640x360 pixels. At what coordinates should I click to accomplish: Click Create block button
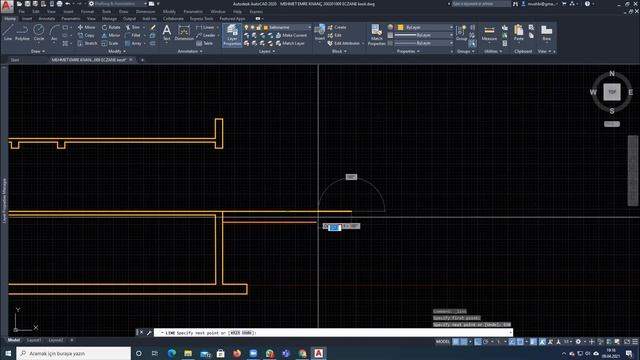click(337, 27)
